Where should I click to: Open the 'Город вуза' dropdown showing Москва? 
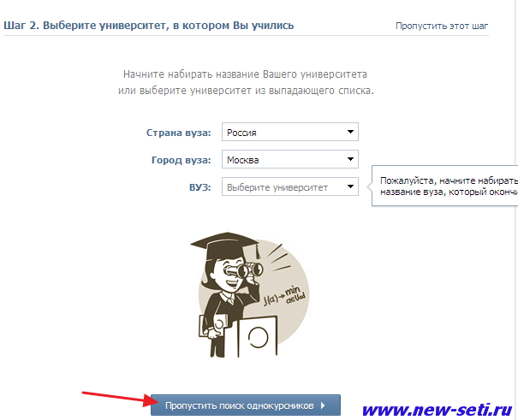[x=290, y=159]
